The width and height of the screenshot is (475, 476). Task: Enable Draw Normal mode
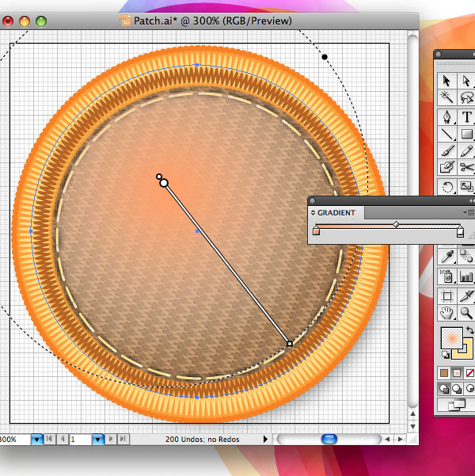tap(444, 389)
